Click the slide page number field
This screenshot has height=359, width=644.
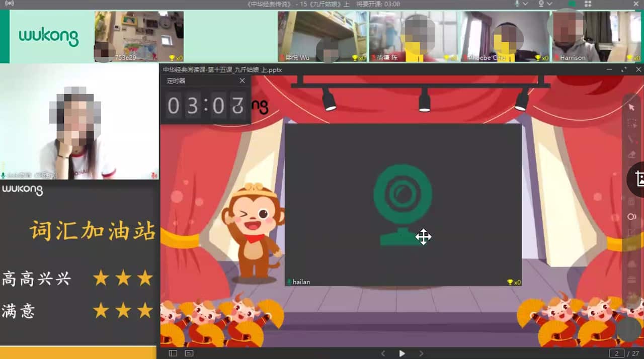(616, 353)
